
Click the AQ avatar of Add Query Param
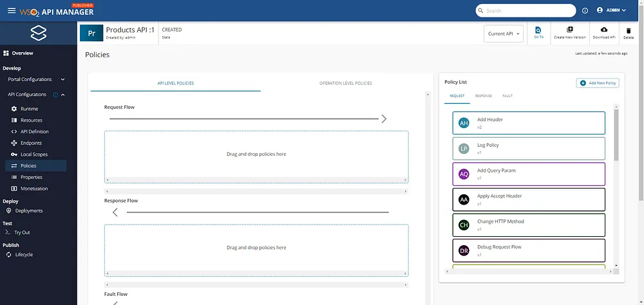point(464,174)
